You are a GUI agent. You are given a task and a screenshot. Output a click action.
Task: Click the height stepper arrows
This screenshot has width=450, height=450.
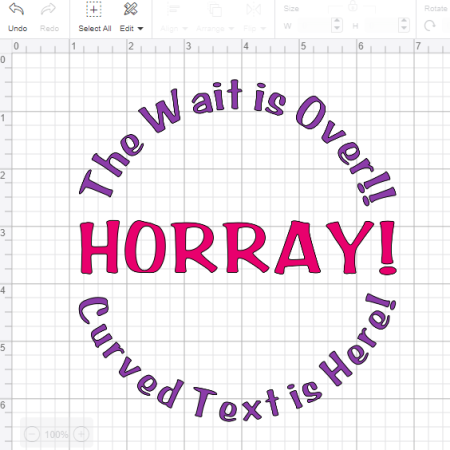click(x=404, y=25)
